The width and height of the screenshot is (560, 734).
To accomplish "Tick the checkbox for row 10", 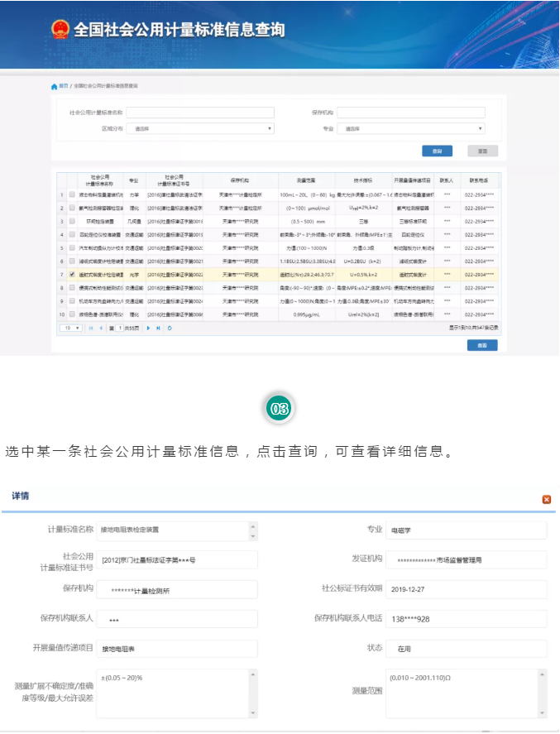I will pos(73,314).
